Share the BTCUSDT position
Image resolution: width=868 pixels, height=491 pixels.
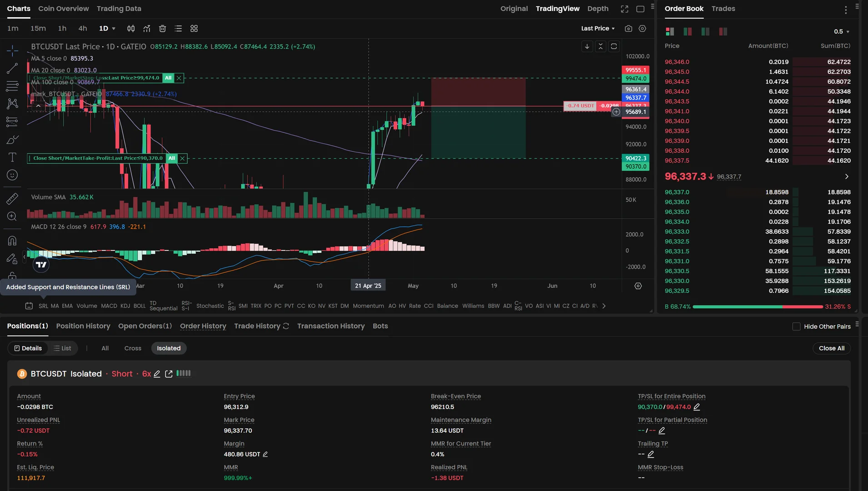pyautogui.click(x=169, y=374)
